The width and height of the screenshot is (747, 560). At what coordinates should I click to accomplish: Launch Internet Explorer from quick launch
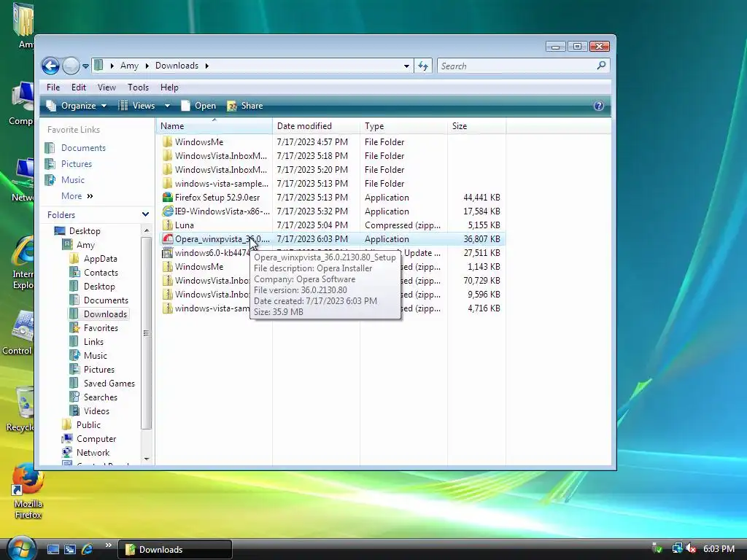point(88,549)
